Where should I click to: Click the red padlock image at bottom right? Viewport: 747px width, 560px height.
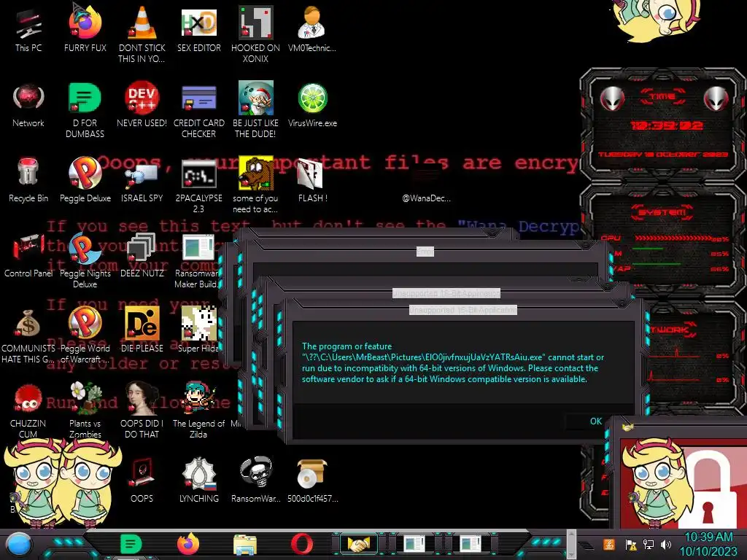click(x=708, y=491)
